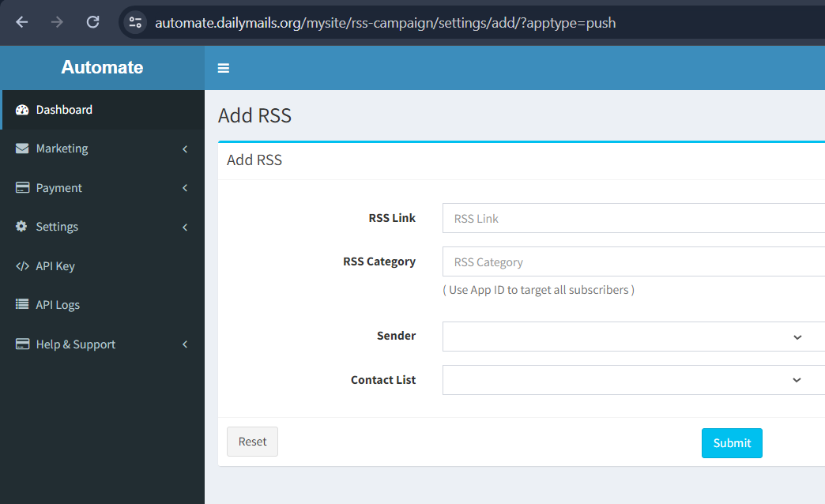825x504 pixels.
Task: Submit the Add RSS form
Action: click(x=732, y=443)
